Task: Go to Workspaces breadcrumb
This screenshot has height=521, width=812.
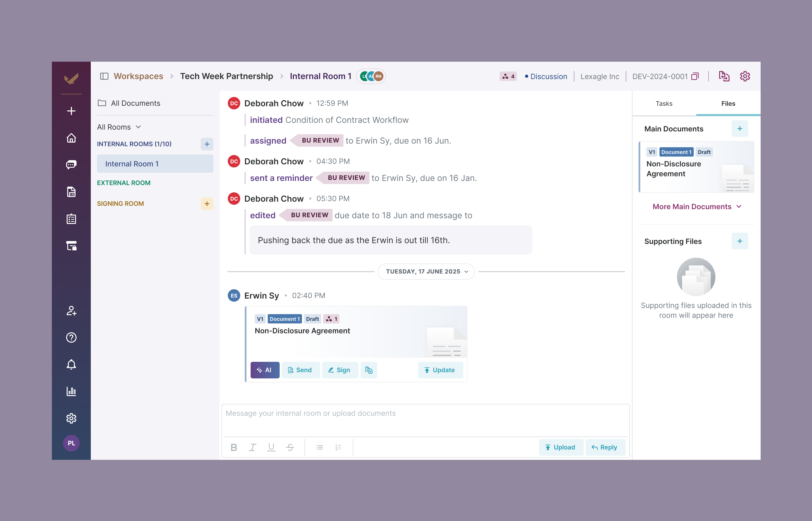Action: pos(138,76)
